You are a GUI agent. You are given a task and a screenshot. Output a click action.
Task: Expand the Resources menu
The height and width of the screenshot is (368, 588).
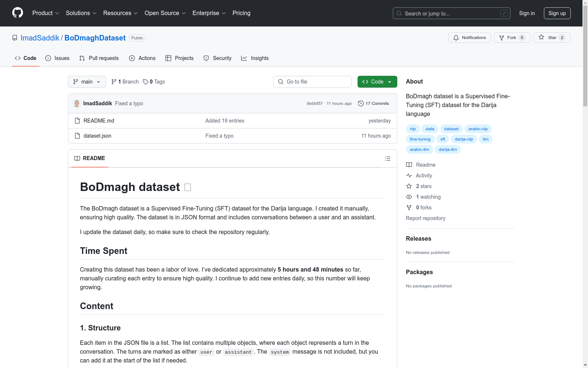coord(121,13)
